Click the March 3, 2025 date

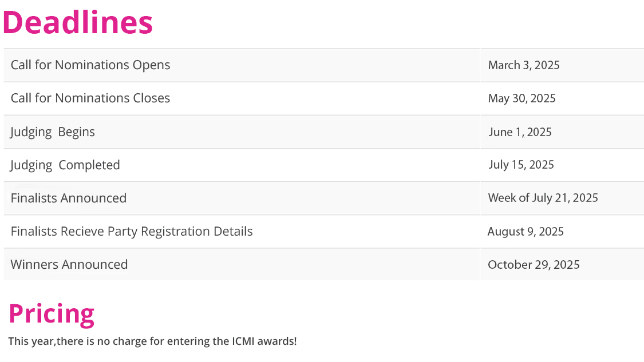(x=524, y=65)
